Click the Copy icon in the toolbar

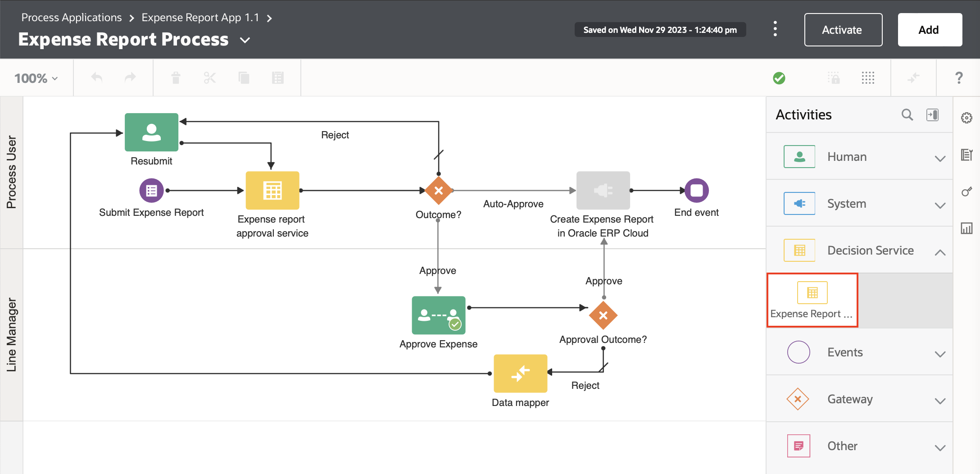[x=244, y=77]
